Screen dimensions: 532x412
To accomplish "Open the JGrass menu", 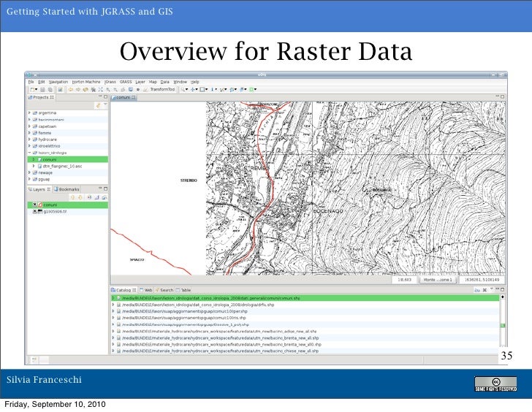I will click(x=110, y=82).
